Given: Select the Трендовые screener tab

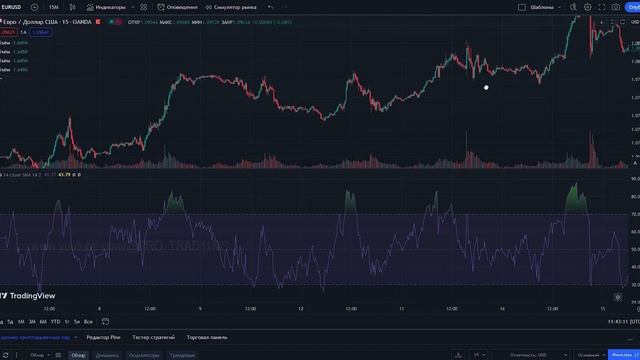Looking at the screenshot, I should [x=182, y=356].
